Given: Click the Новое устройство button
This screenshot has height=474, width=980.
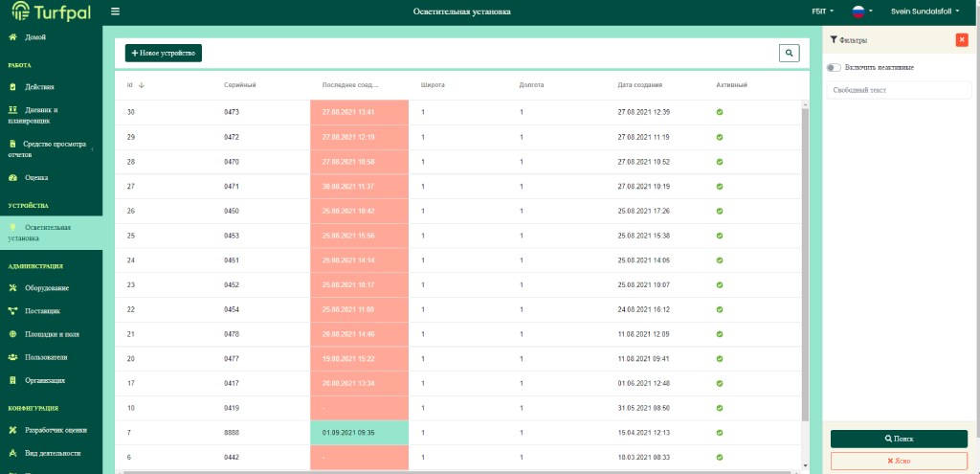Looking at the screenshot, I should pyautogui.click(x=164, y=54).
